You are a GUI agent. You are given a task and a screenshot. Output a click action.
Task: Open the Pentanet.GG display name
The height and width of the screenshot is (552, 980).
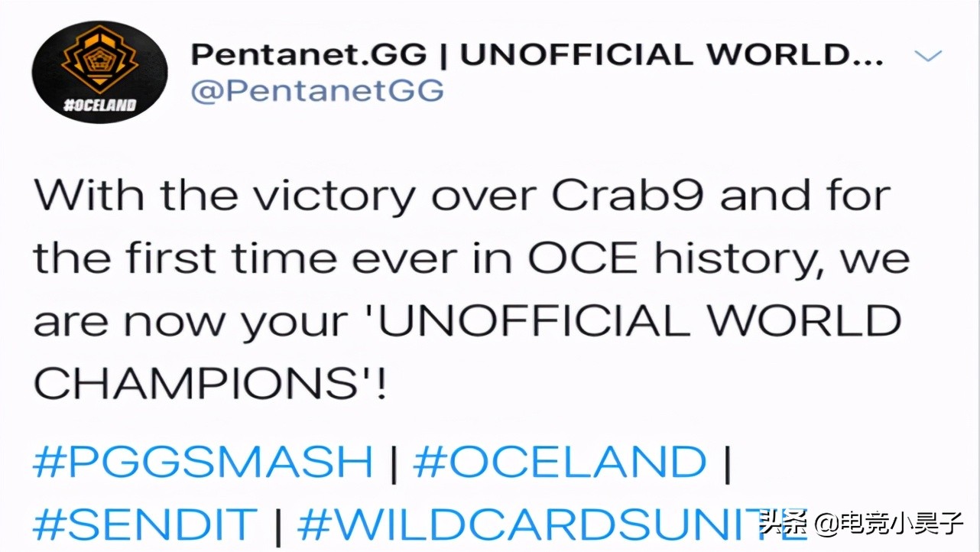pyautogui.click(x=310, y=55)
